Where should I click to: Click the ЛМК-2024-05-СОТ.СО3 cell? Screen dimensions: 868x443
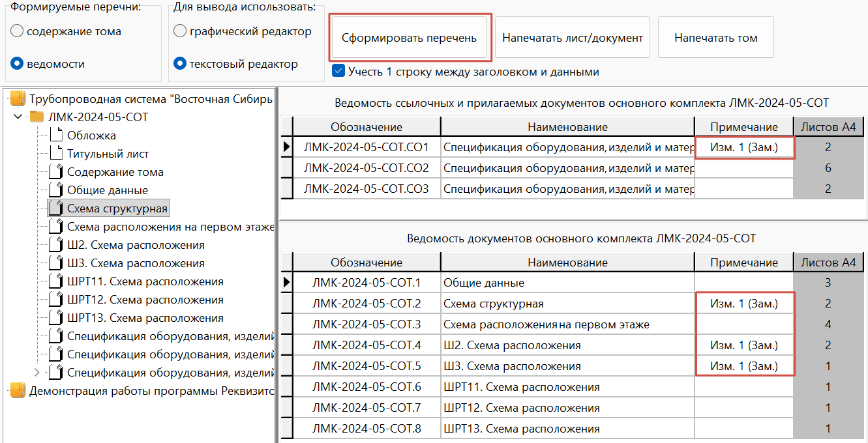click(x=367, y=189)
